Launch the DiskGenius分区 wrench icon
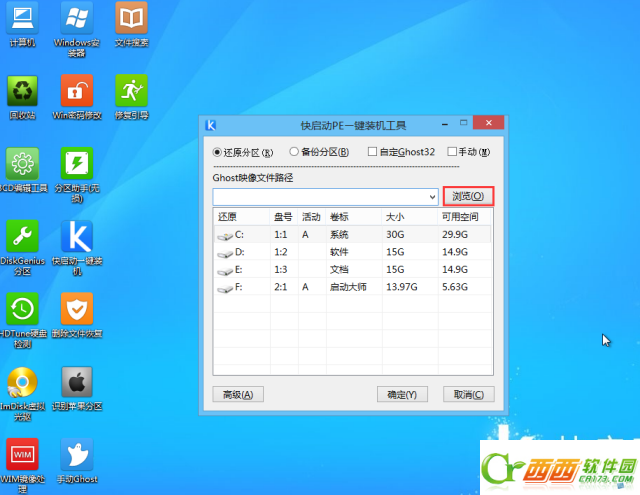The height and width of the screenshot is (495, 640). (22, 236)
